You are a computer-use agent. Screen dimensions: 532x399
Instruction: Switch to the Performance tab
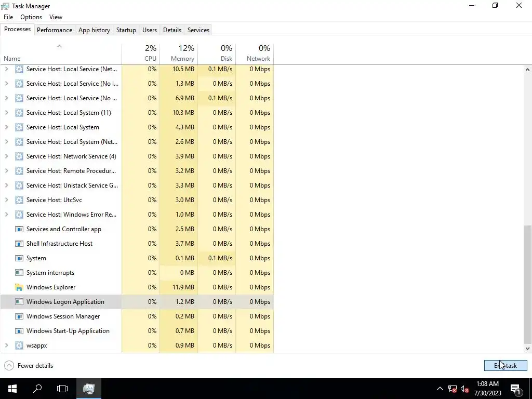(x=55, y=30)
